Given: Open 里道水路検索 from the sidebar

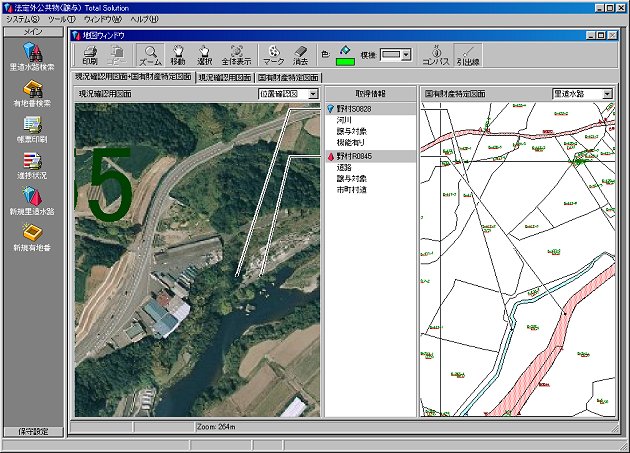Looking at the screenshot, I should click(x=32, y=57).
